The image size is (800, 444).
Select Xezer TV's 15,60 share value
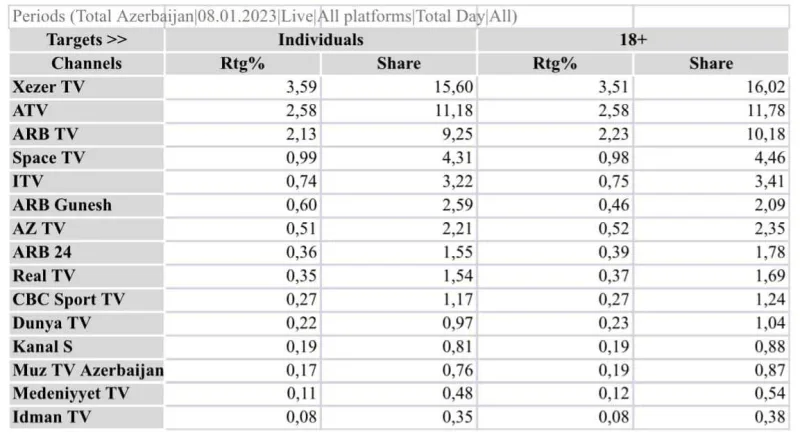click(x=451, y=86)
